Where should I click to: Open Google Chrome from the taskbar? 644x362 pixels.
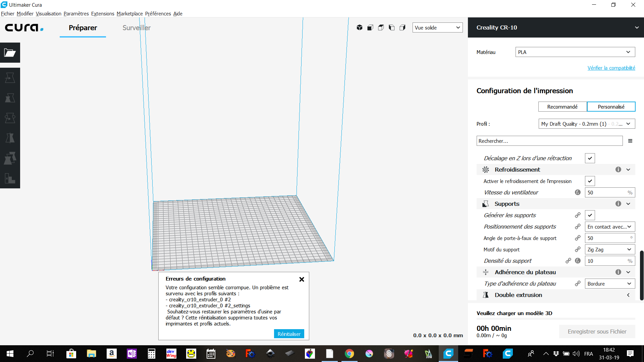coord(349,354)
